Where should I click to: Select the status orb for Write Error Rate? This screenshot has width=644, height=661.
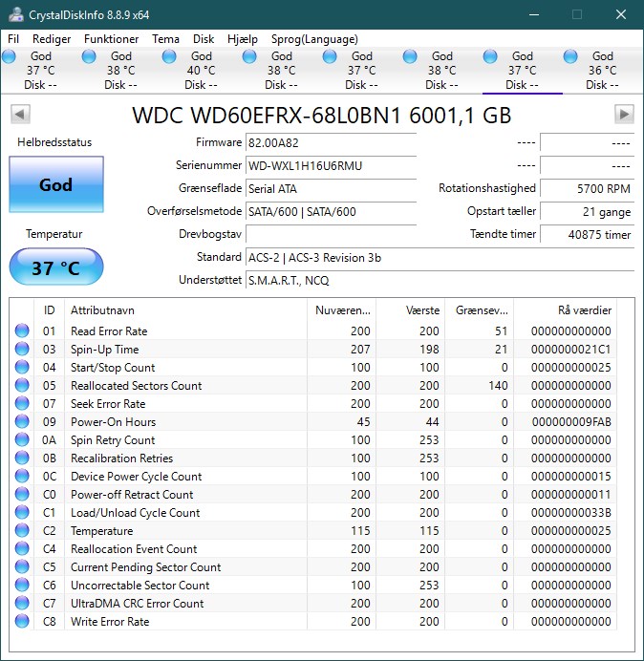click(22, 621)
